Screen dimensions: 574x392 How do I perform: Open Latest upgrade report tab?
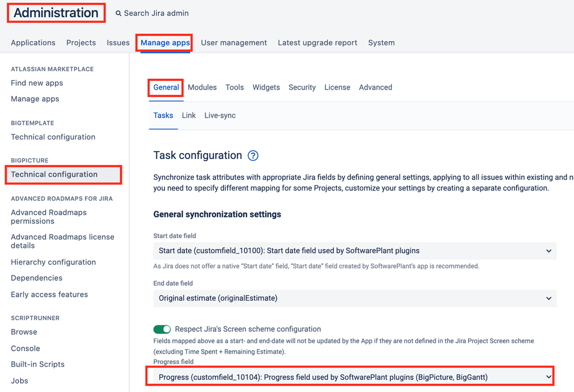(x=317, y=43)
